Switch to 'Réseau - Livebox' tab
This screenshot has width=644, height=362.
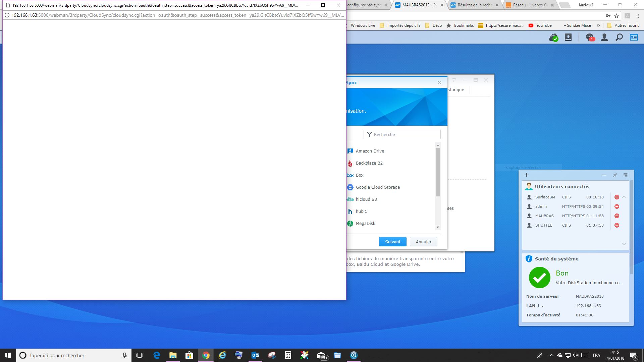pos(530,5)
